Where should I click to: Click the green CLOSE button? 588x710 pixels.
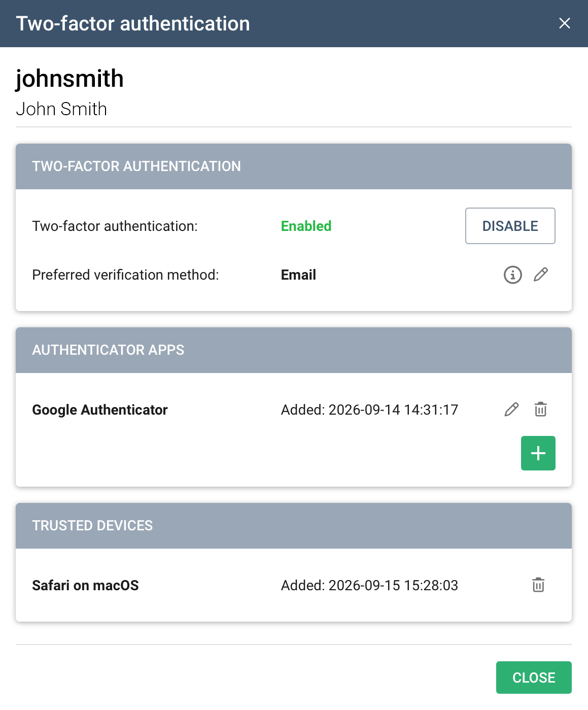pyautogui.click(x=534, y=678)
